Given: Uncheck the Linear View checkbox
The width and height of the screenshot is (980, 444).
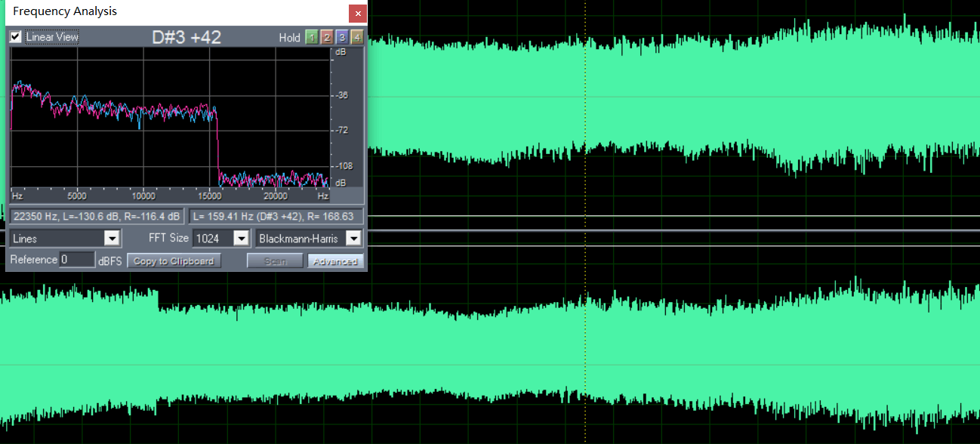Looking at the screenshot, I should pyautogui.click(x=16, y=37).
